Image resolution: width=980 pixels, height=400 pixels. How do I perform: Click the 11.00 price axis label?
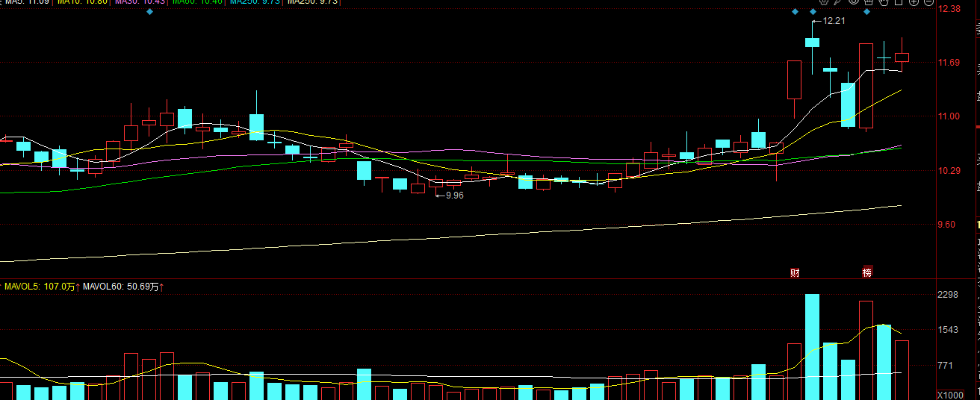[x=949, y=116]
